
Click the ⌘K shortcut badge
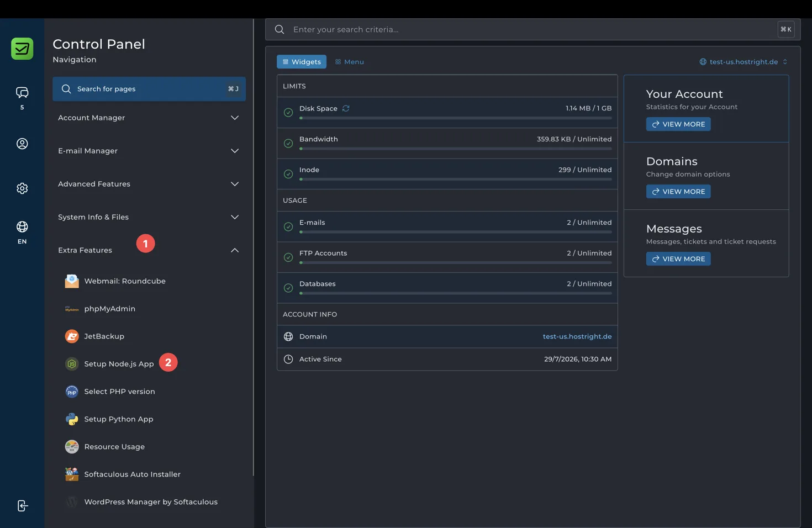(x=786, y=29)
